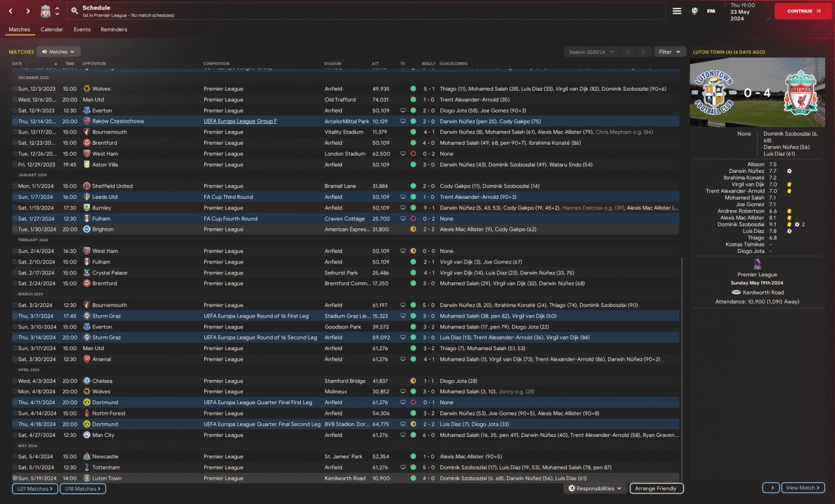
Task: Click the Opposition column header
Action: [94, 64]
